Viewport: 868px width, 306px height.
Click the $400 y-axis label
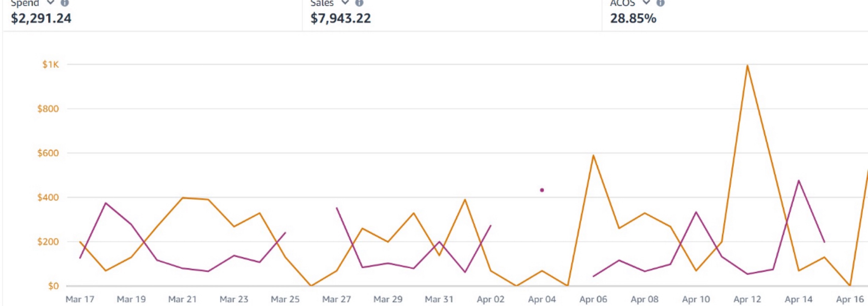coord(48,197)
